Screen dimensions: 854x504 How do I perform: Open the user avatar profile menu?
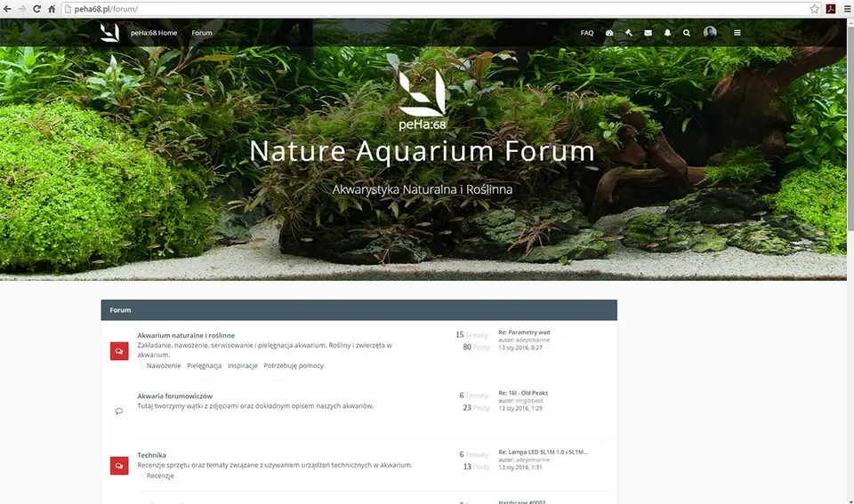coord(710,32)
